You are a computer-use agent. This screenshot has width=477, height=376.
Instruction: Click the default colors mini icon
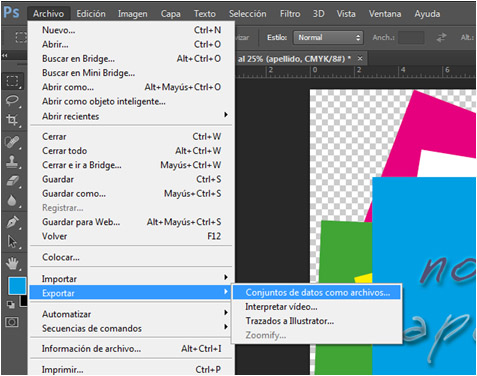tap(11, 304)
